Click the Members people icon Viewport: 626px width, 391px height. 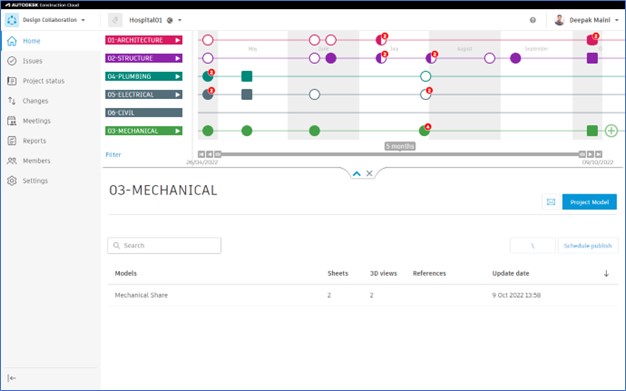(x=12, y=161)
